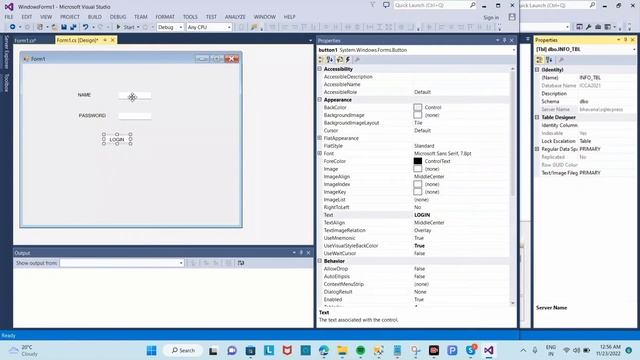The image size is (640, 360).
Task: Click the Quick Launch search magnifier
Action: [x=473, y=5]
